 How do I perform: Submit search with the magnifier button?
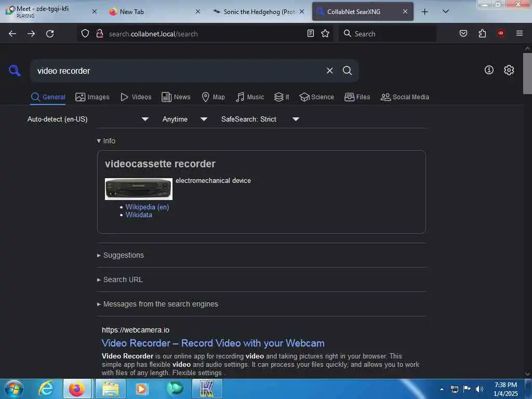coord(347,71)
